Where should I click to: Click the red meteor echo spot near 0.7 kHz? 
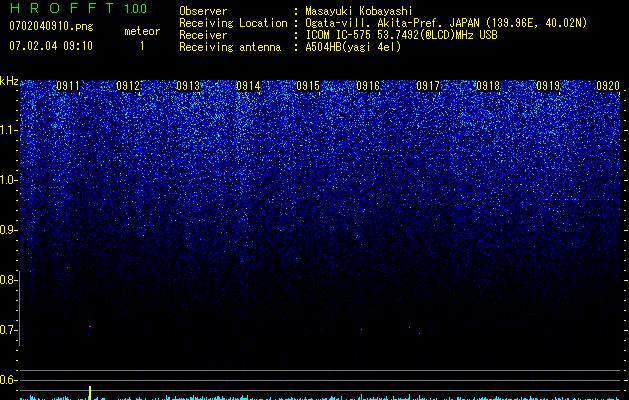tap(90, 327)
